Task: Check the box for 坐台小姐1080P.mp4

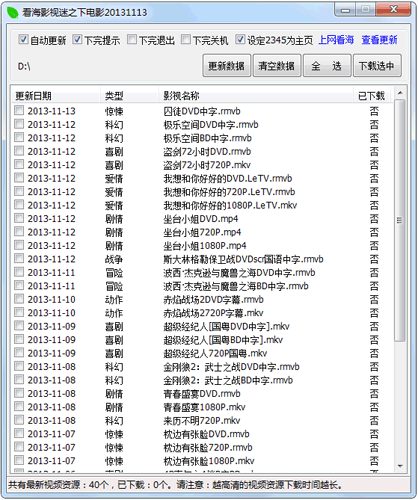Action: click(19, 245)
